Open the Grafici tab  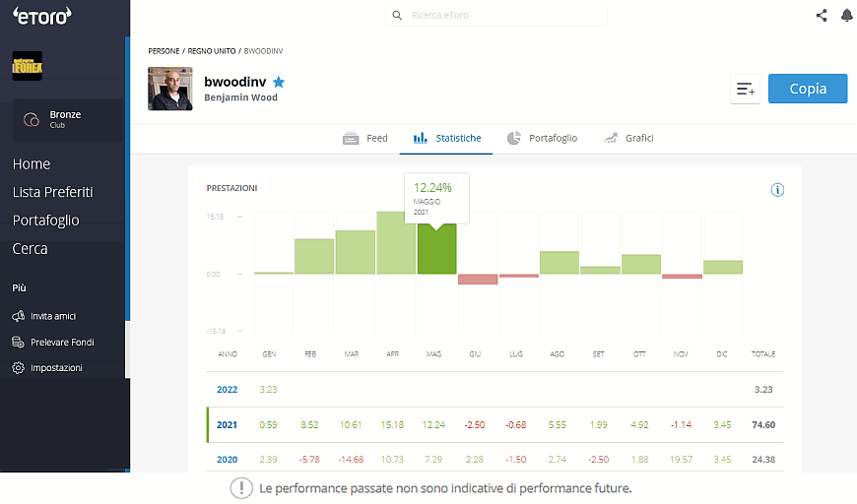point(628,139)
